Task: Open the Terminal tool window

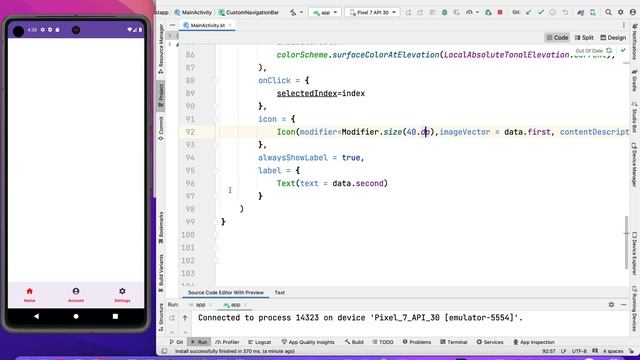Action: (453, 342)
